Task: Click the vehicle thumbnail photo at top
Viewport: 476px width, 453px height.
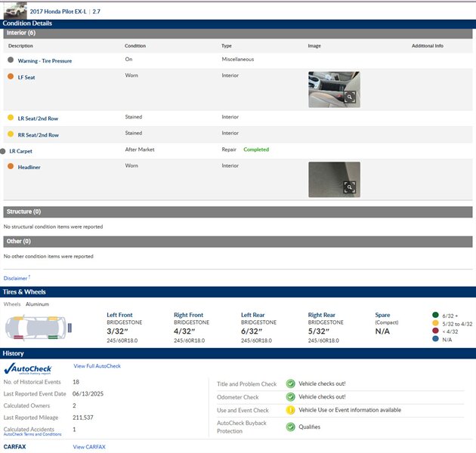Action: click(x=15, y=11)
